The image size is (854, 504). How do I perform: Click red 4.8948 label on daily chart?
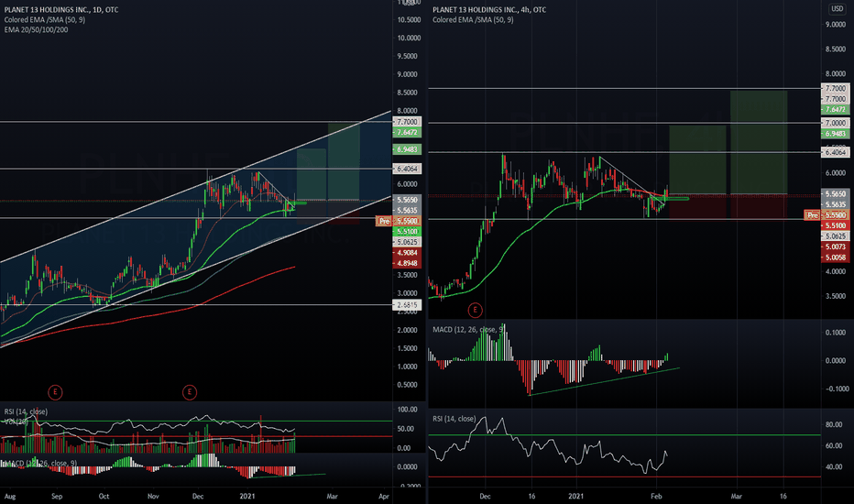407,263
